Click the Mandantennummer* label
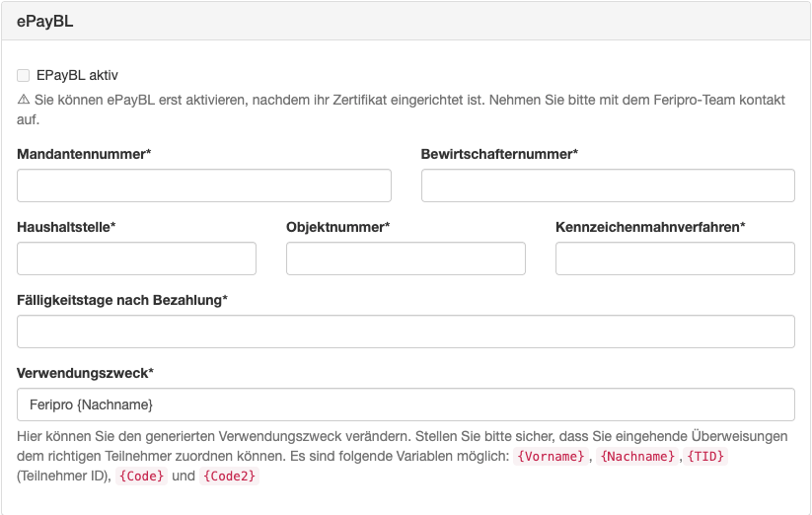Screen dimensions: 812x515 coord(84,154)
